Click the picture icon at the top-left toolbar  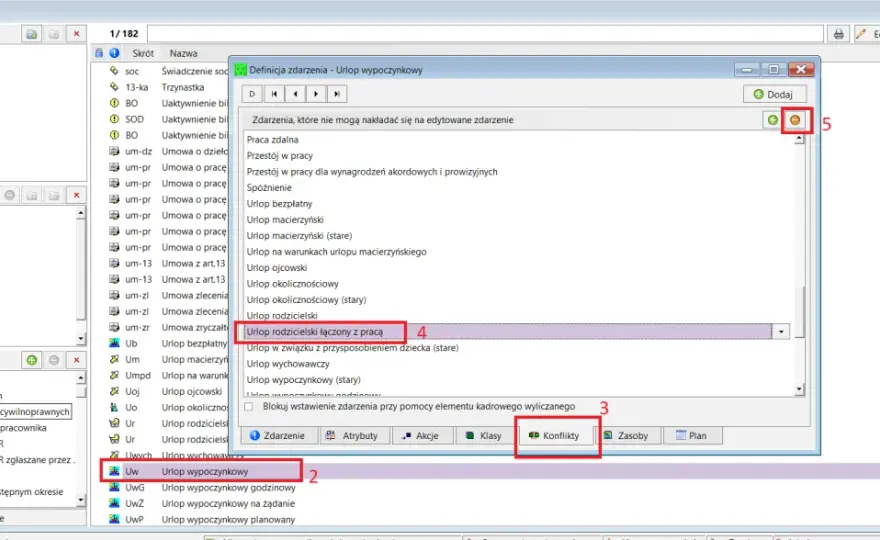(32, 34)
